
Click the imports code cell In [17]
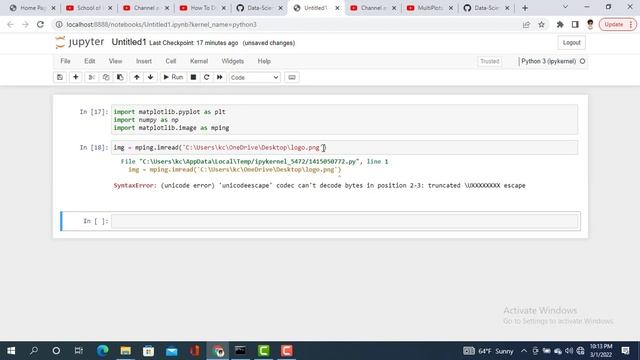(x=344, y=120)
